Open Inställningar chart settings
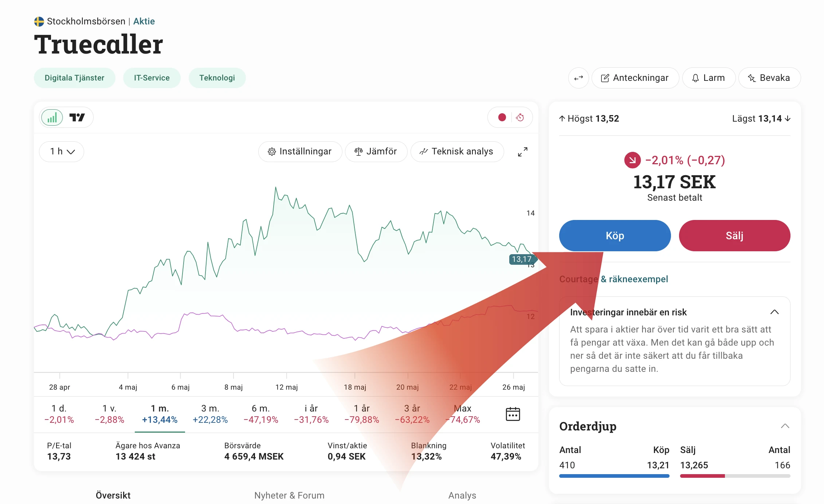The height and width of the screenshot is (504, 824). coord(300,151)
